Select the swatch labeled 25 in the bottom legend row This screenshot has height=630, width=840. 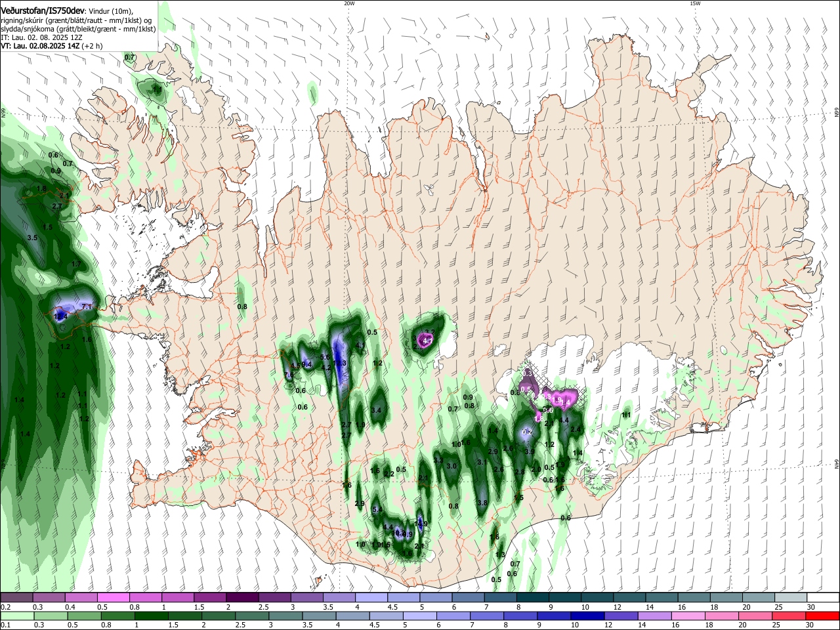click(787, 616)
